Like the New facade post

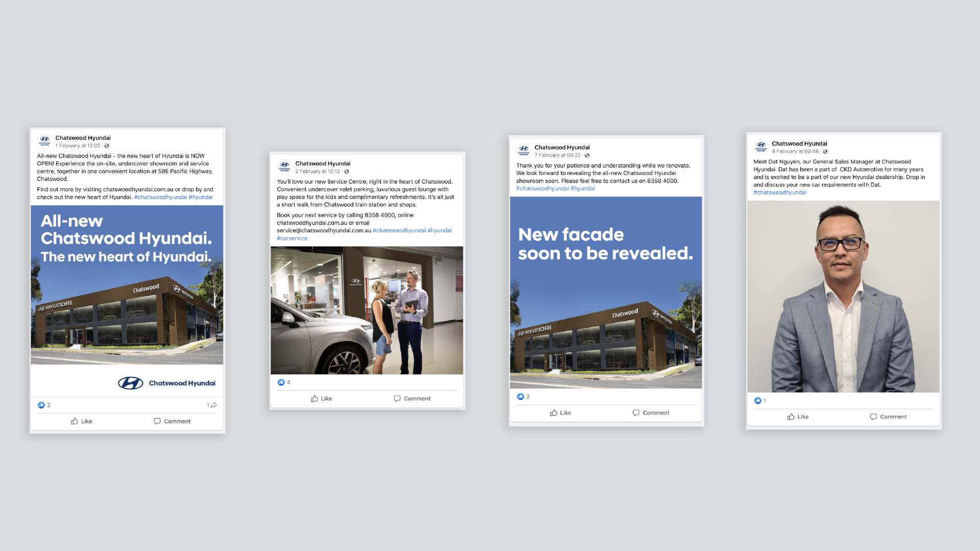[x=560, y=413]
